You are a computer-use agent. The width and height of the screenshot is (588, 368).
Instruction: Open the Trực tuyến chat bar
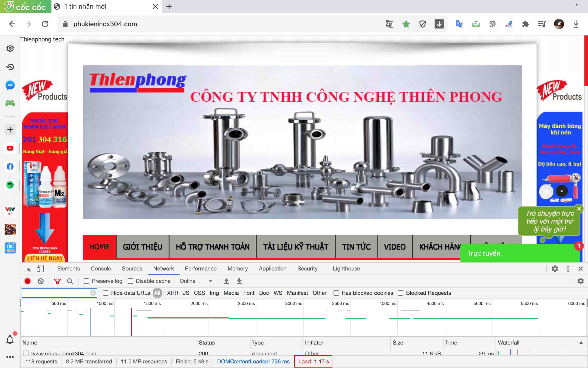pyautogui.click(x=520, y=253)
